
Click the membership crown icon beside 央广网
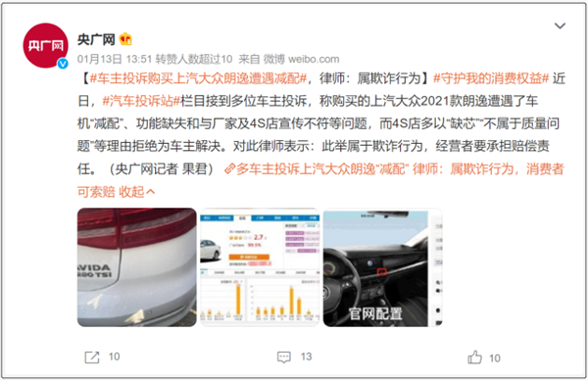point(125,39)
